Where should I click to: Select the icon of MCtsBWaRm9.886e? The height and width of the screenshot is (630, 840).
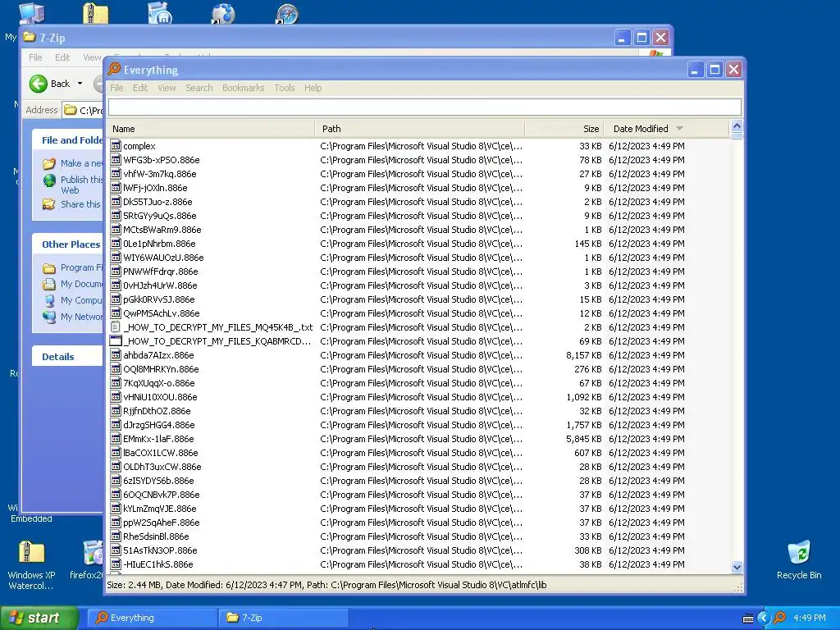pyautogui.click(x=115, y=230)
